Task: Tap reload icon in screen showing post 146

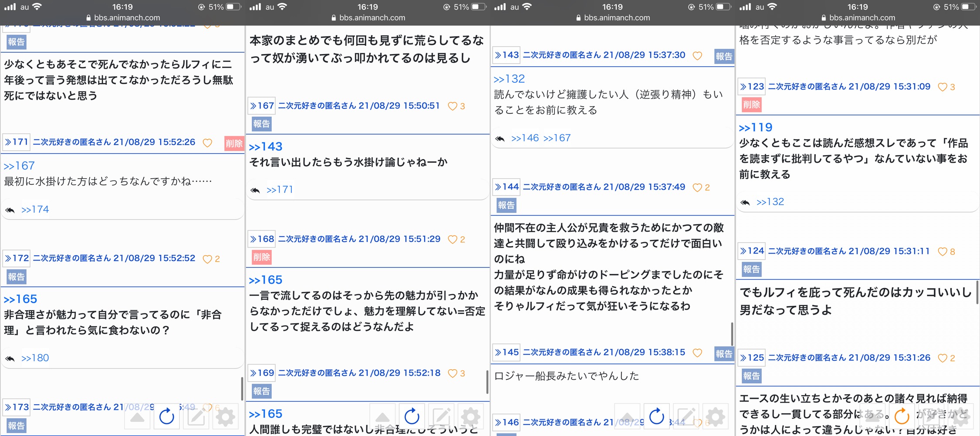Action: (656, 417)
